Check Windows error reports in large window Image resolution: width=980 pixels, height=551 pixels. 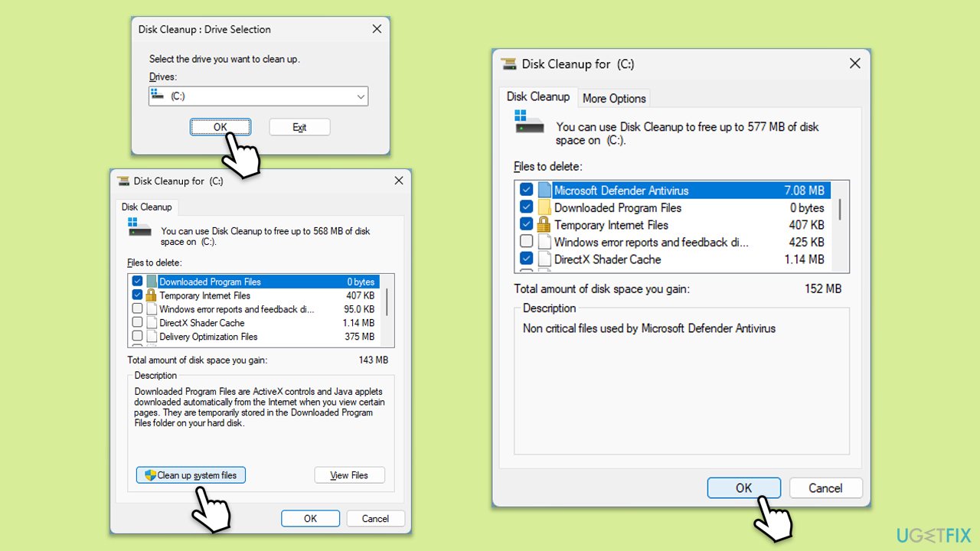[526, 242]
